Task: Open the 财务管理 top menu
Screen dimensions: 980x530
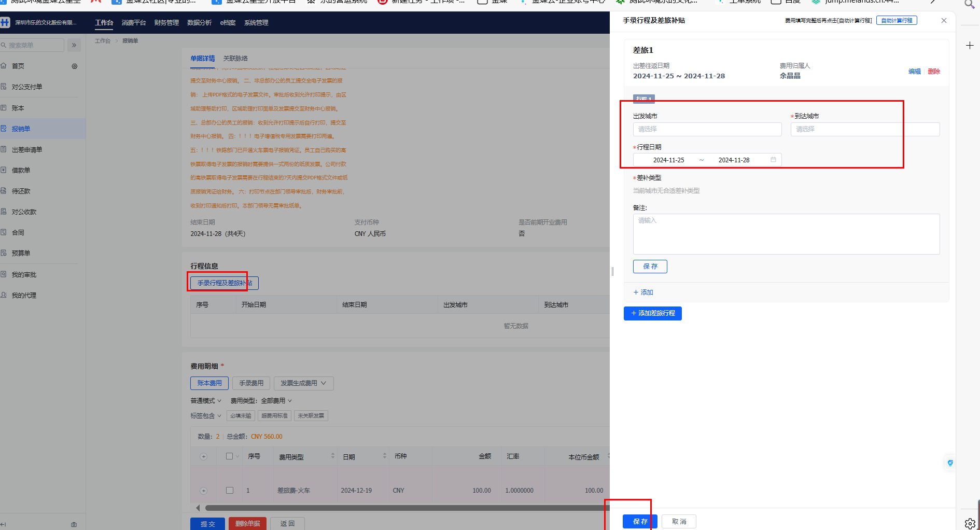Action: tap(166, 23)
